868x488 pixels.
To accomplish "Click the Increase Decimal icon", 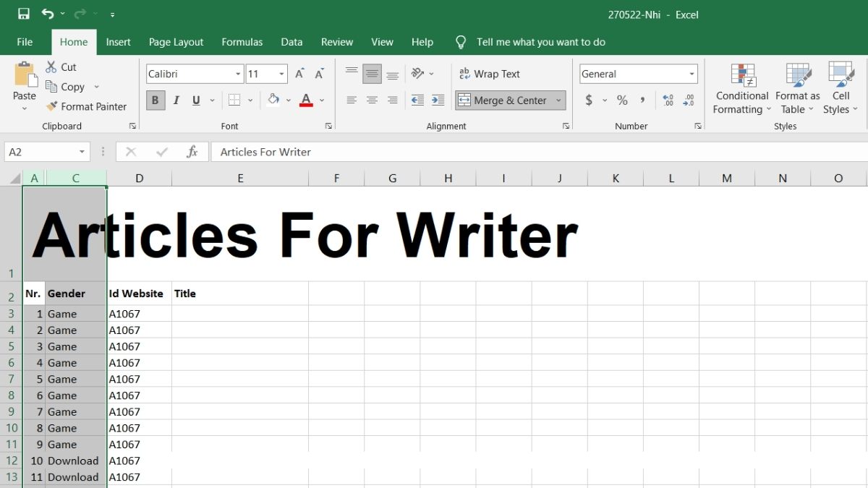I will coord(665,100).
